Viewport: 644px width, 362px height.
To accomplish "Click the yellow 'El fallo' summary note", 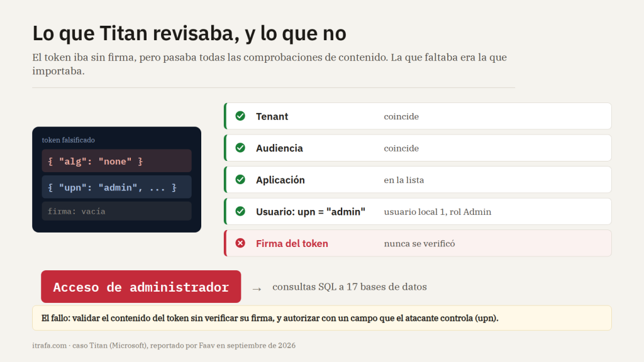I will tap(322, 318).
